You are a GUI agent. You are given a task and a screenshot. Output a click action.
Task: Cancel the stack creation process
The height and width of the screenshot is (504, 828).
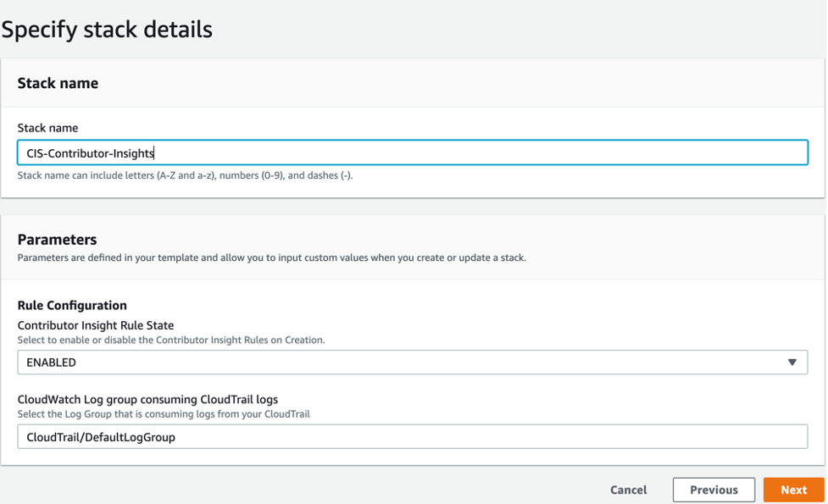click(x=628, y=490)
